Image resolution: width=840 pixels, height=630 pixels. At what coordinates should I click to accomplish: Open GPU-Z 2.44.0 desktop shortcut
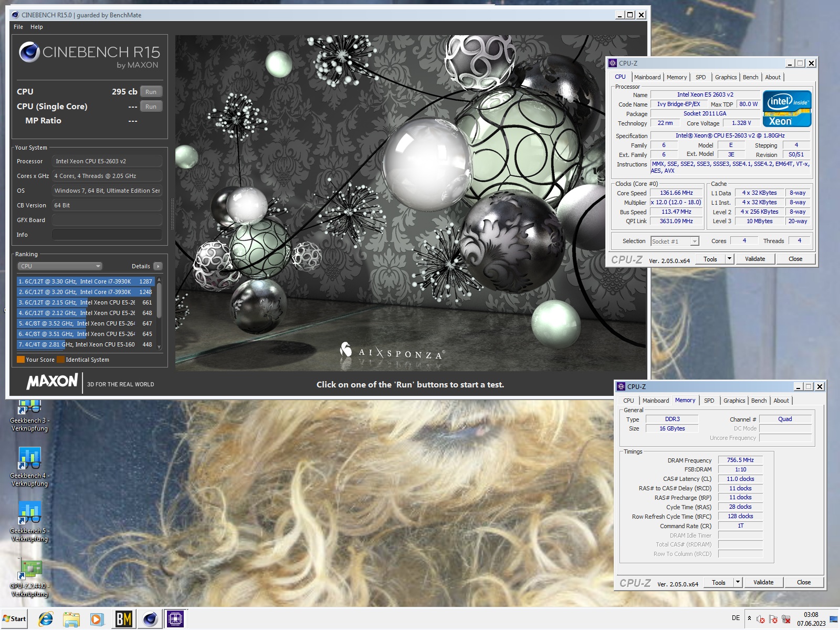(29, 577)
